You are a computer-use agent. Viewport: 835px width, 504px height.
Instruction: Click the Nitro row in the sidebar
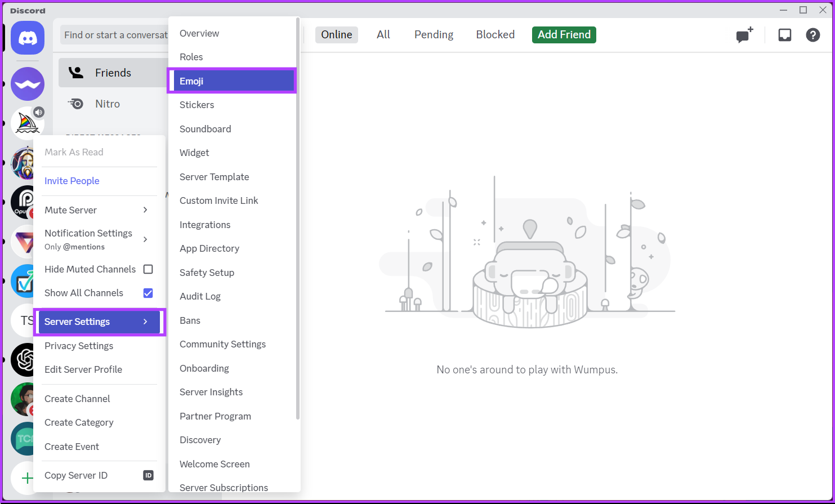tap(113, 104)
